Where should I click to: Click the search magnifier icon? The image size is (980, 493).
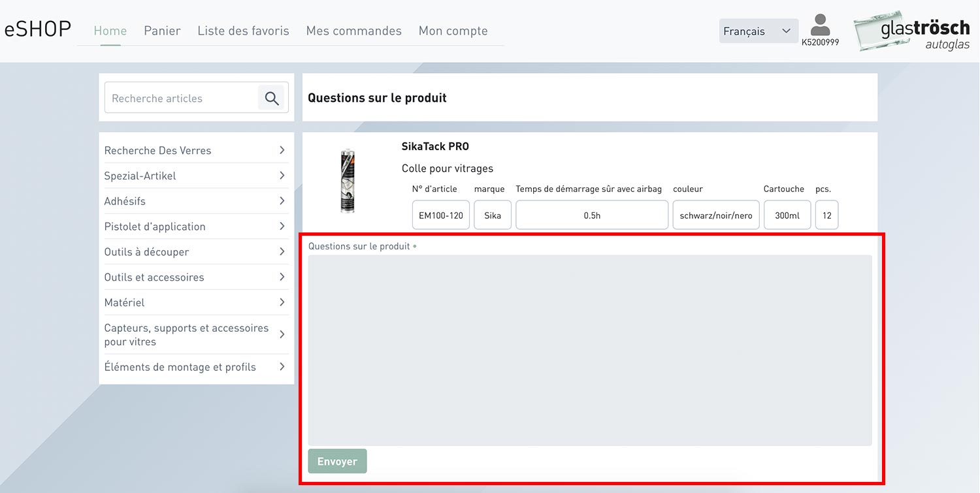click(x=272, y=99)
